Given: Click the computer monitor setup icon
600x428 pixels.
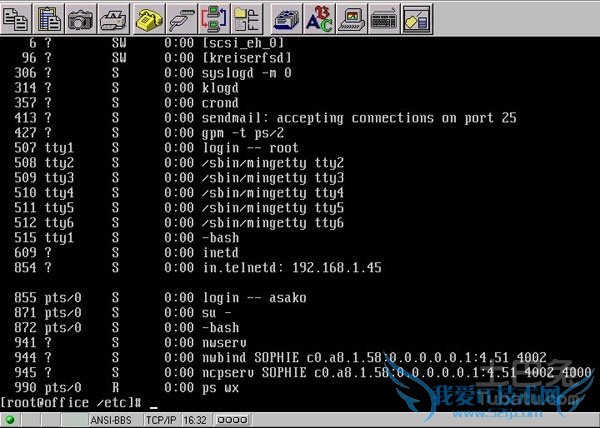Looking at the screenshot, I should [x=352, y=19].
